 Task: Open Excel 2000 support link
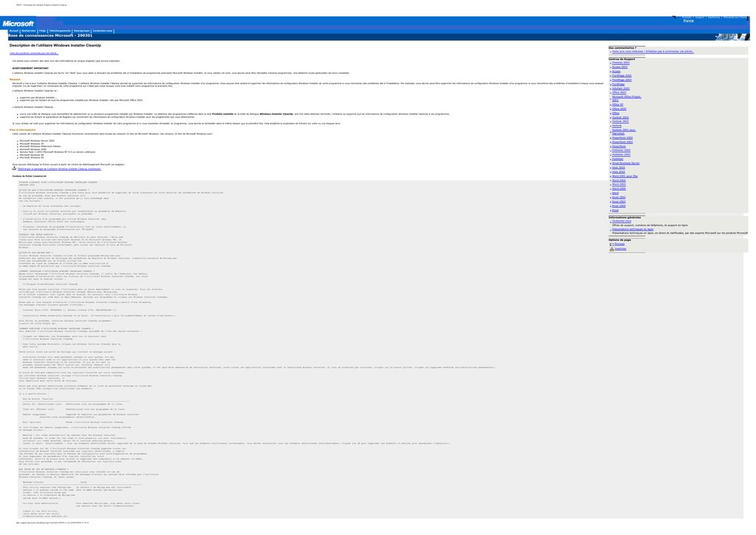[x=619, y=206]
